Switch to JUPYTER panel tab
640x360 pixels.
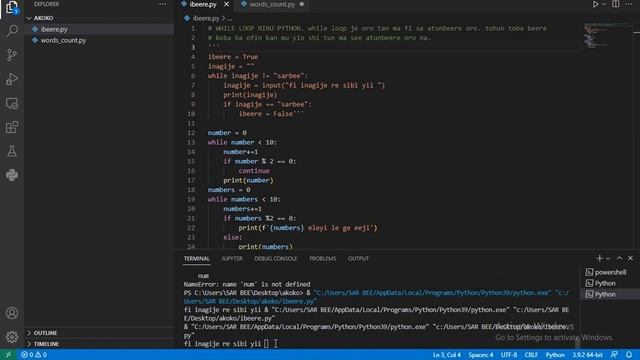point(232,258)
